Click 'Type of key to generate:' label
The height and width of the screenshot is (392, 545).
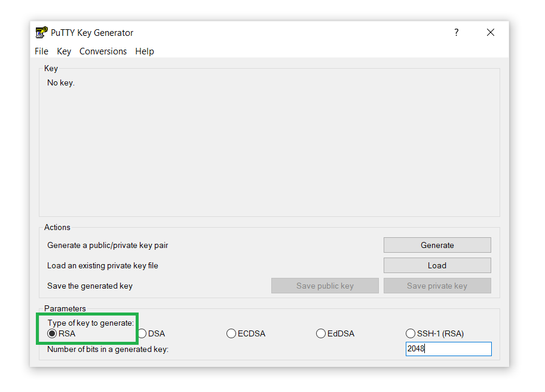(91, 323)
